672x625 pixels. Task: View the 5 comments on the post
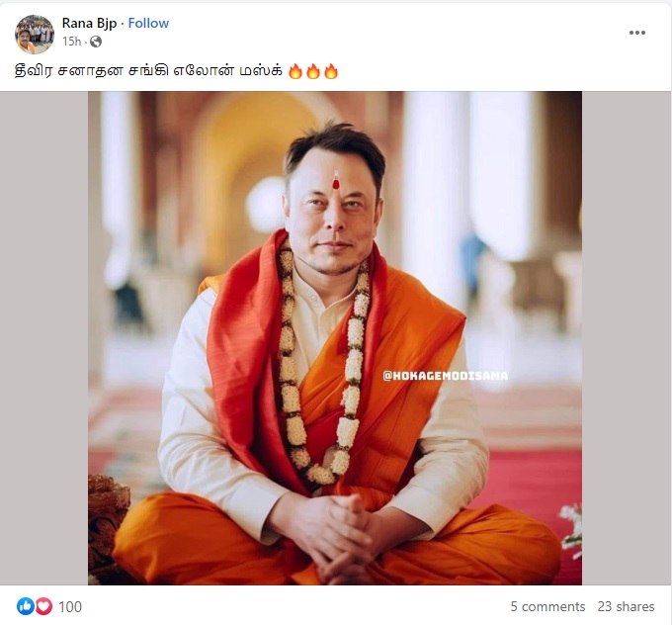547,606
